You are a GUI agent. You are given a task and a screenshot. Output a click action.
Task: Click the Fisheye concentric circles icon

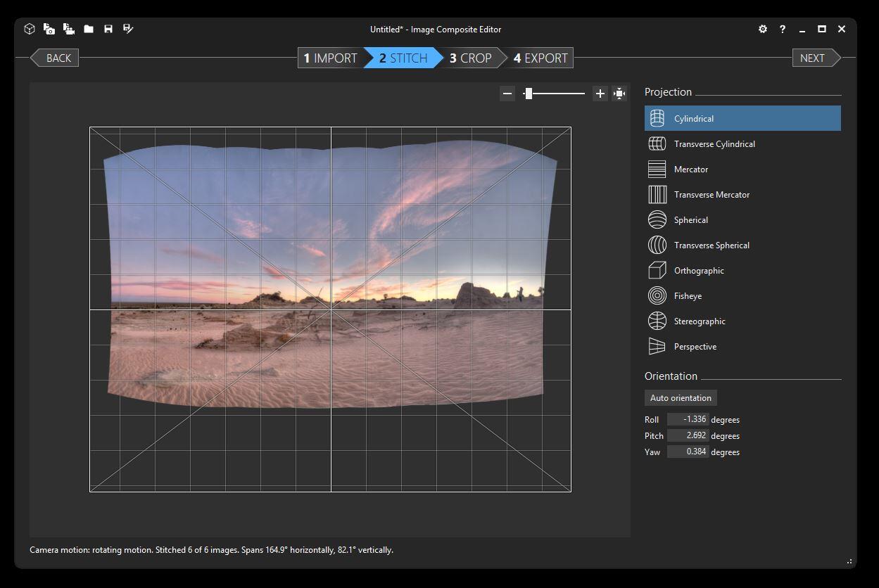pos(657,295)
